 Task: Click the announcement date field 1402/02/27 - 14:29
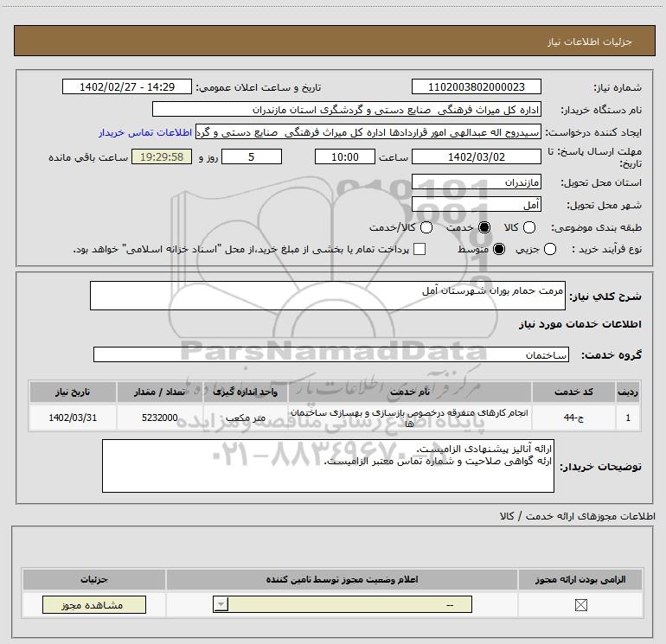click(127, 86)
